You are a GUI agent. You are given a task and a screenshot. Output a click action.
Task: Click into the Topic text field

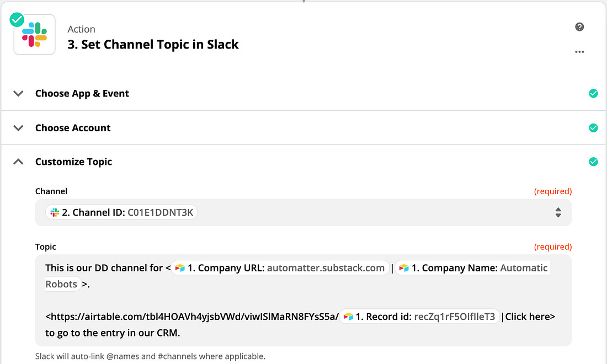pos(303,300)
